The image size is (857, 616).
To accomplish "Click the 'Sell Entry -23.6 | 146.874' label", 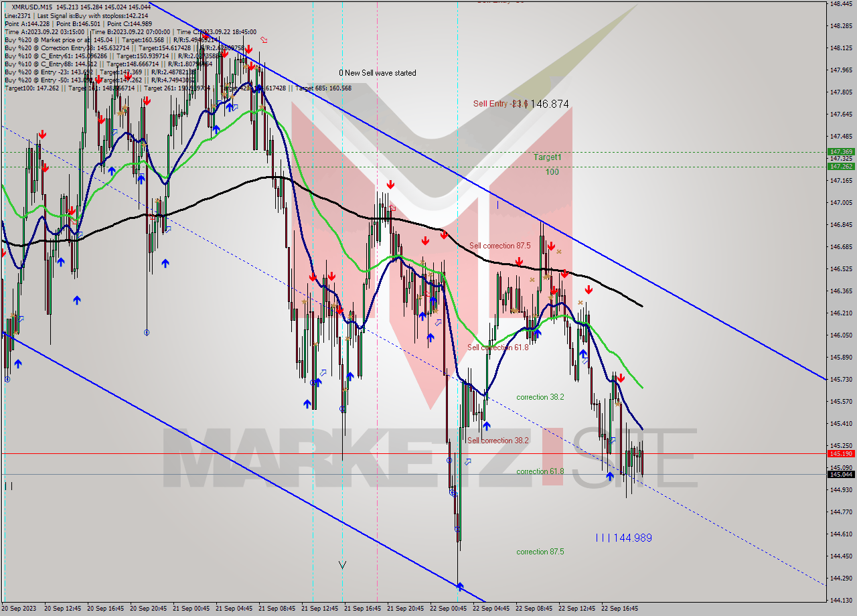I will coord(521,104).
